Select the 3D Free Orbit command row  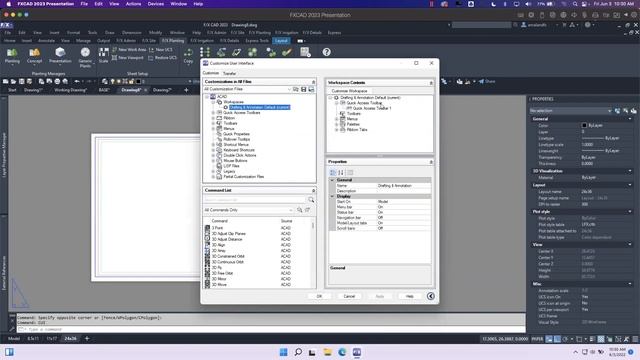[258, 273]
